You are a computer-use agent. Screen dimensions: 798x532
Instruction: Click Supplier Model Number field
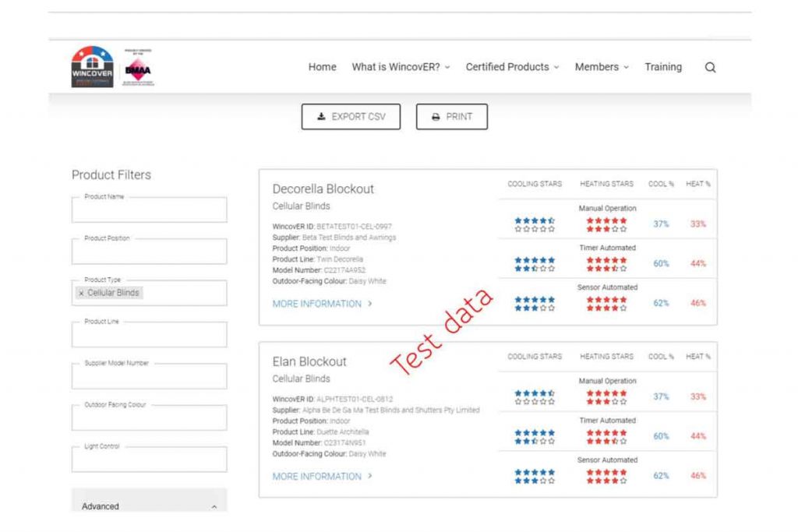tap(149, 376)
